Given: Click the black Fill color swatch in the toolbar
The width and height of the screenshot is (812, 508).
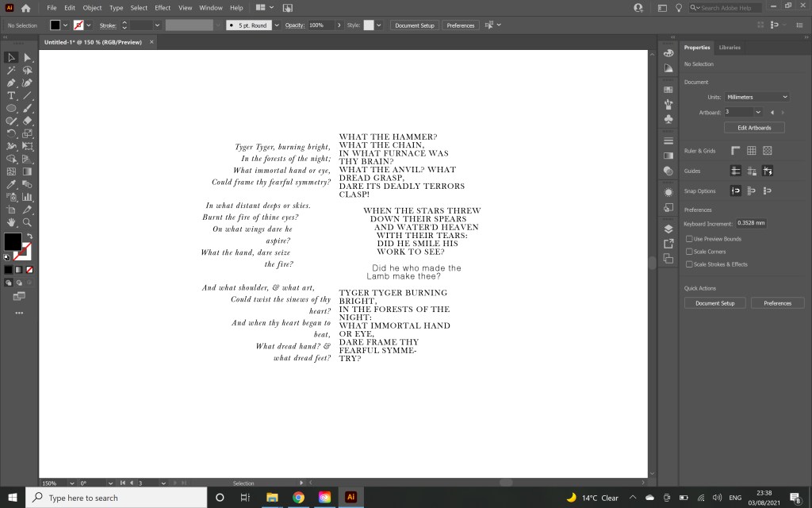Looking at the screenshot, I should [13, 241].
